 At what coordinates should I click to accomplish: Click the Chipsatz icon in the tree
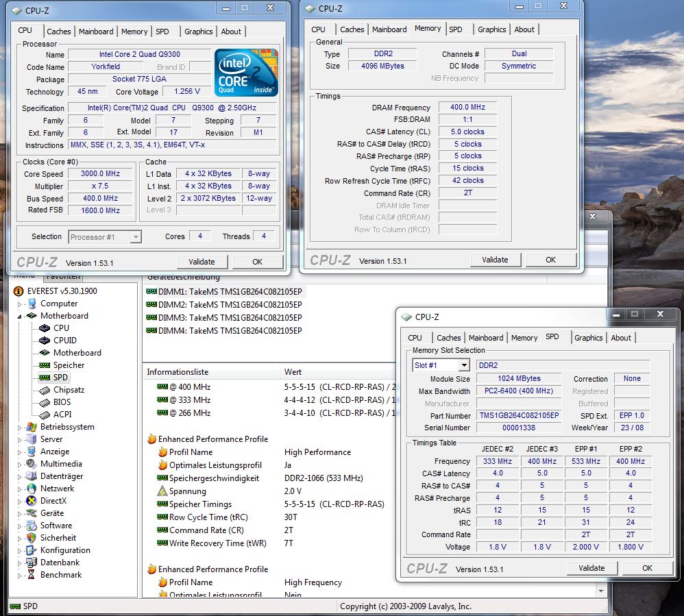45,390
